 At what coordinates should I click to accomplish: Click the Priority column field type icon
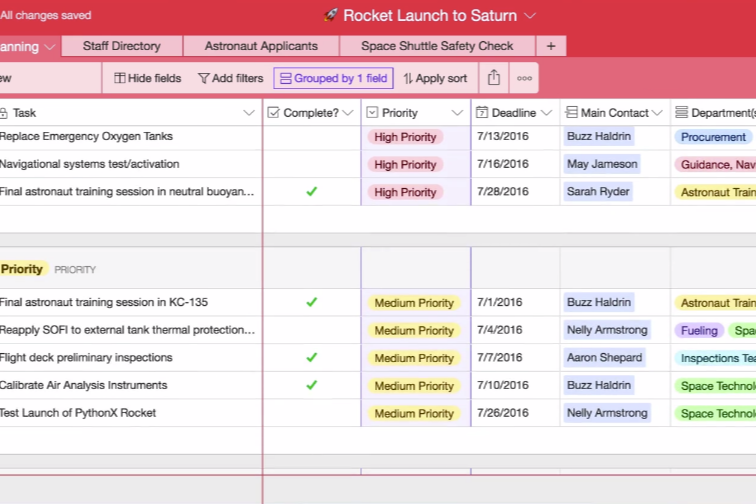point(372,113)
